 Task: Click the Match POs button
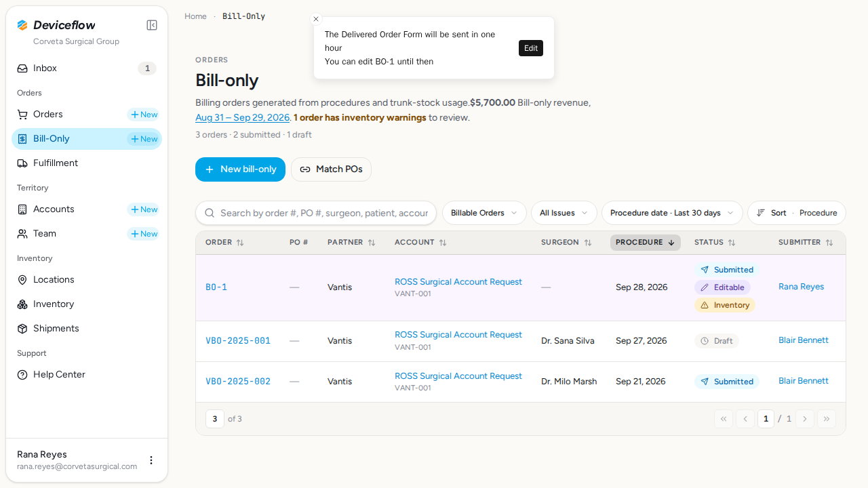(331, 169)
